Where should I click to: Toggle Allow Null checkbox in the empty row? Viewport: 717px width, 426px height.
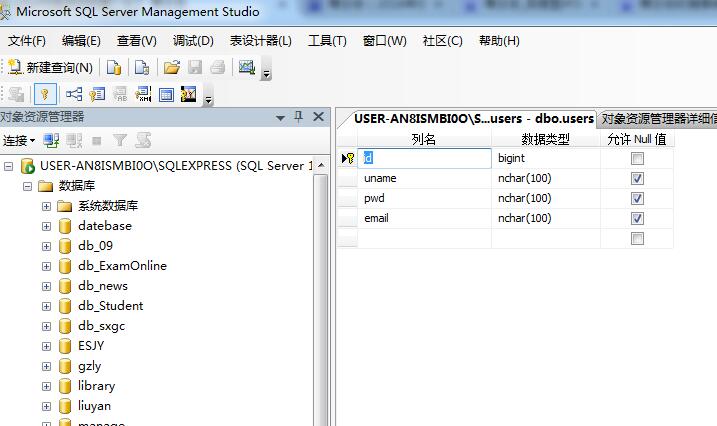tap(637, 239)
